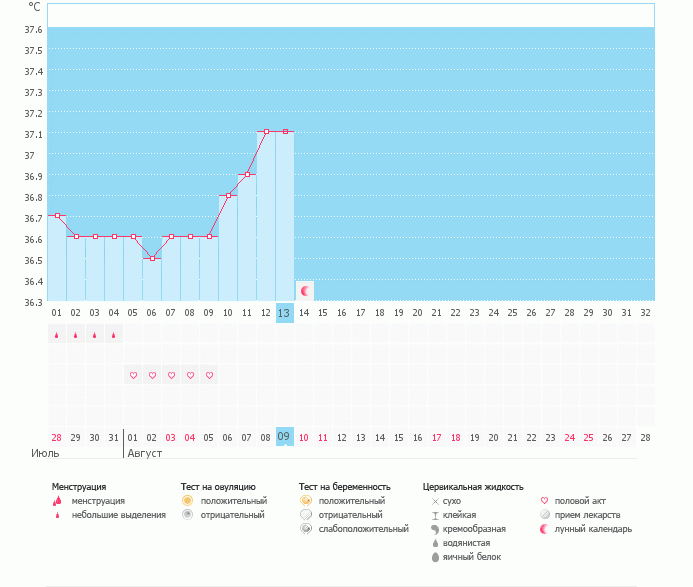Click the menstruation drop on cycle day 04
The height and width of the screenshot is (587, 693).
113,335
